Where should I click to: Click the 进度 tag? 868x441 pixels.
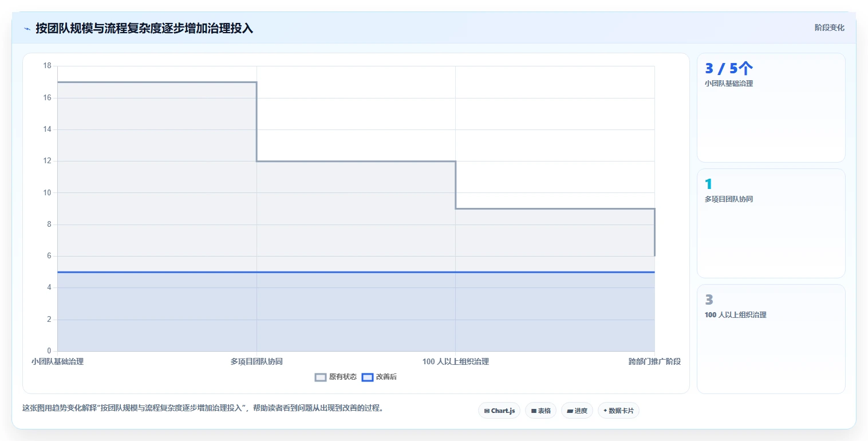pyautogui.click(x=577, y=411)
